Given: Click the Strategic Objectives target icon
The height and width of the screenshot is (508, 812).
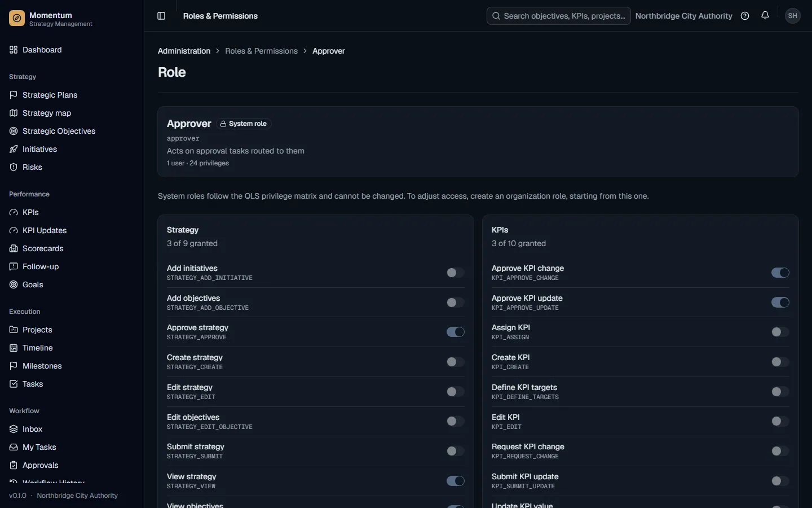Looking at the screenshot, I should pos(14,131).
